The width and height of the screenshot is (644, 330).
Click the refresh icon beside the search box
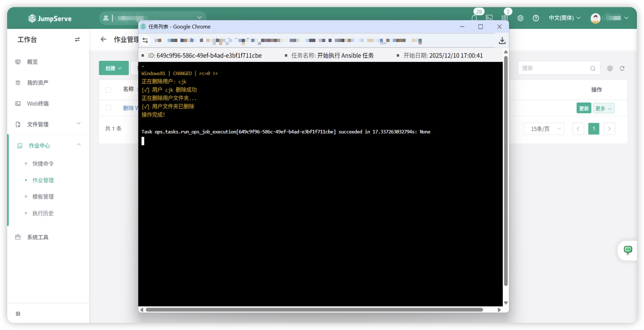tap(622, 68)
